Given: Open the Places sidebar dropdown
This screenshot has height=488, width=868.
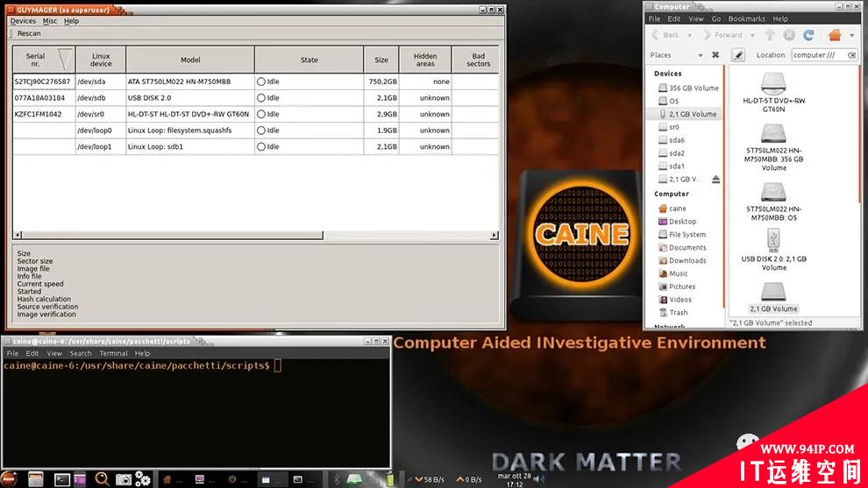Looking at the screenshot, I should [x=676, y=55].
